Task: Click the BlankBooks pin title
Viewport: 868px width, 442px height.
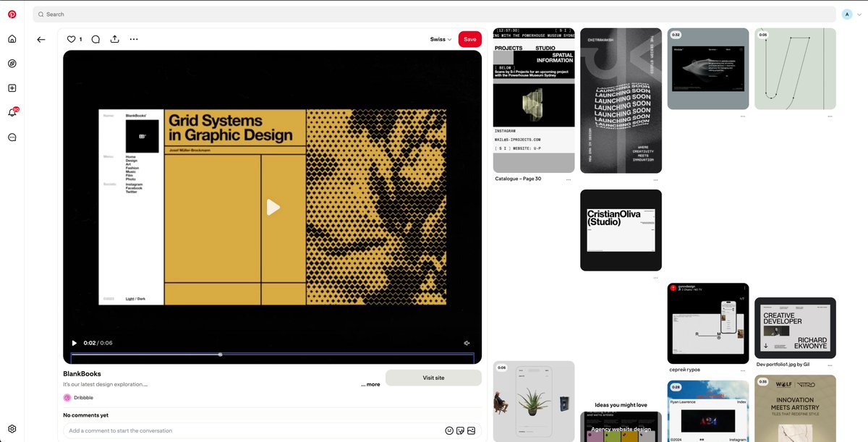Action: (82, 373)
